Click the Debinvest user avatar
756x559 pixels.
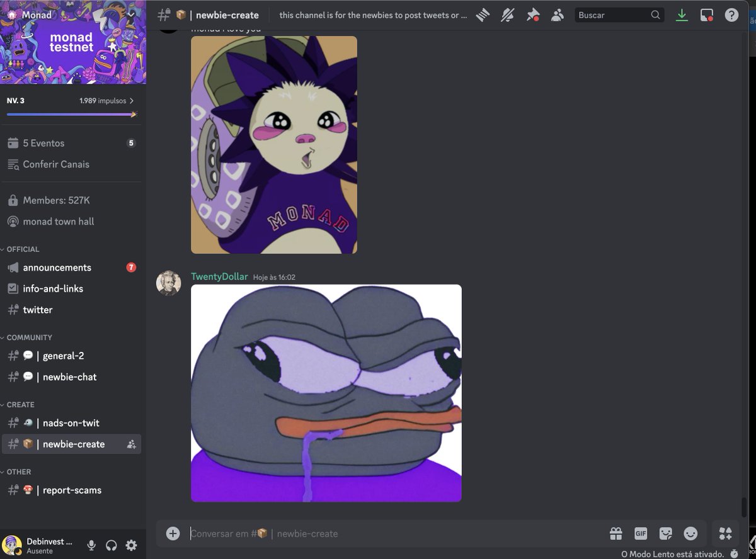[x=12, y=546]
